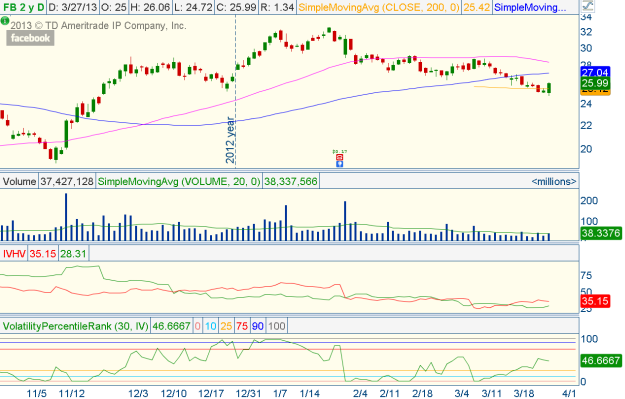Open the chart drawing tools icon
The height and width of the screenshot is (399, 625).
pyautogui.click(x=588, y=6)
